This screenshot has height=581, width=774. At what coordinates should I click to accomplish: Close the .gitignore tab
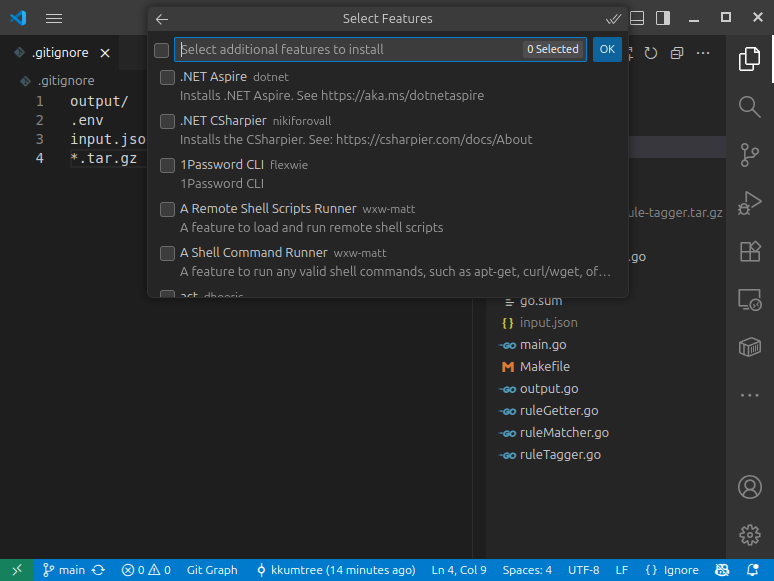105,53
